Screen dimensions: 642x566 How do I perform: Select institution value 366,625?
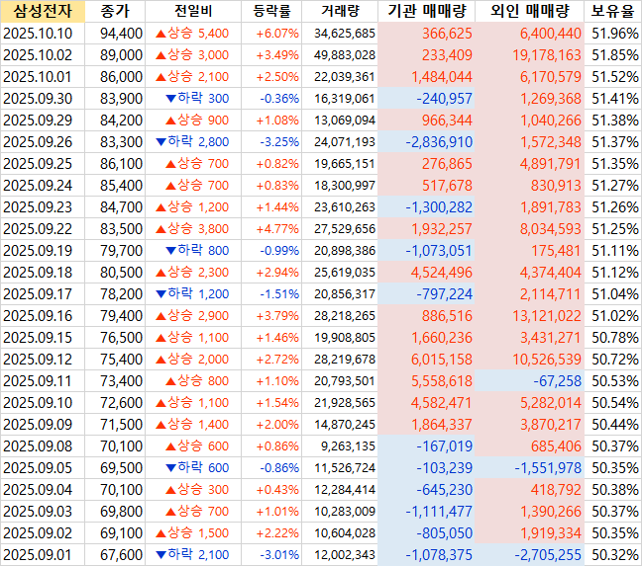[427, 33]
